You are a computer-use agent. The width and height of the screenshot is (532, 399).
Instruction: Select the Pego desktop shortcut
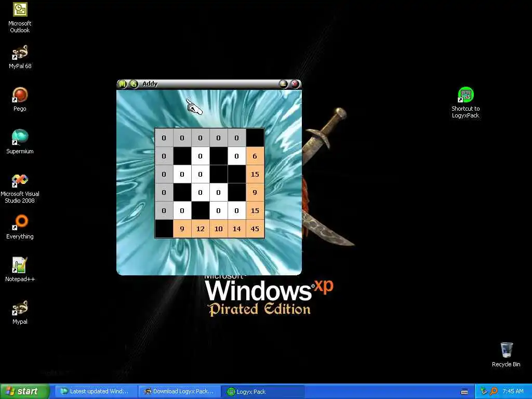coord(20,99)
